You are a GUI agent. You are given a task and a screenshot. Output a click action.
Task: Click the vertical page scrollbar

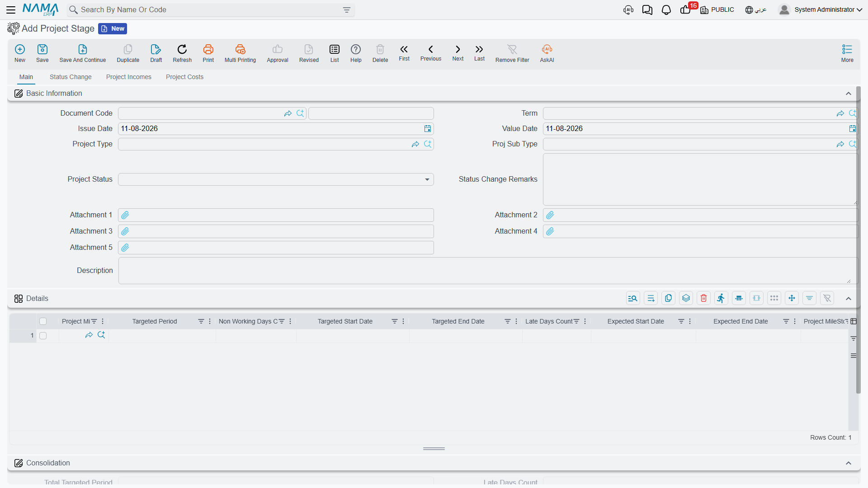(x=858, y=239)
